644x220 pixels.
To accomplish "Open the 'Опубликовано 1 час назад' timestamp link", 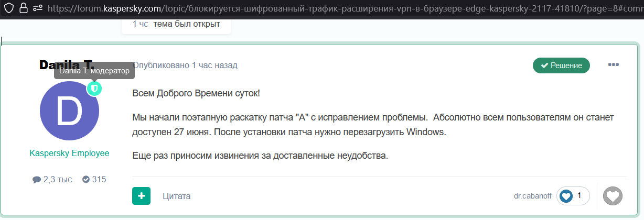I will (185, 65).
